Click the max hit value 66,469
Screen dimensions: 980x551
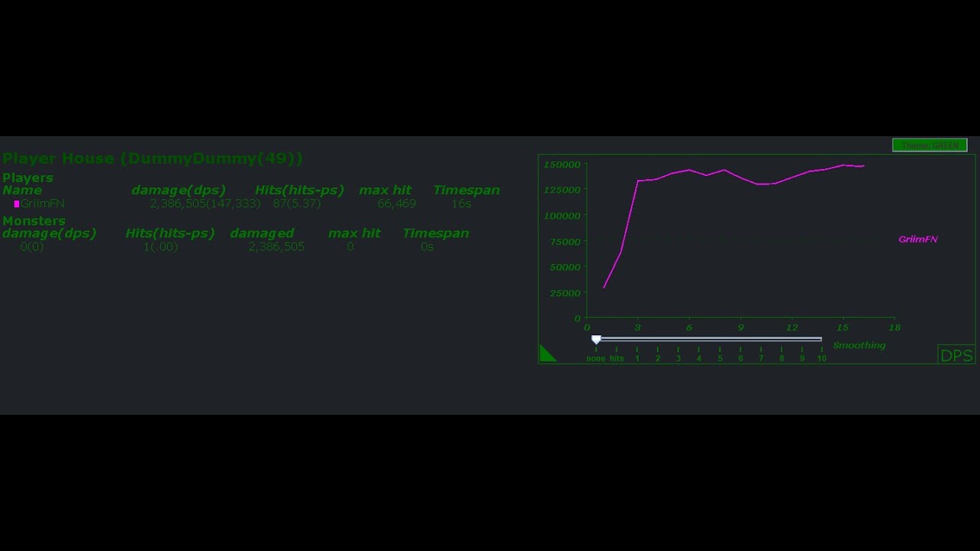[x=397, y=204]
